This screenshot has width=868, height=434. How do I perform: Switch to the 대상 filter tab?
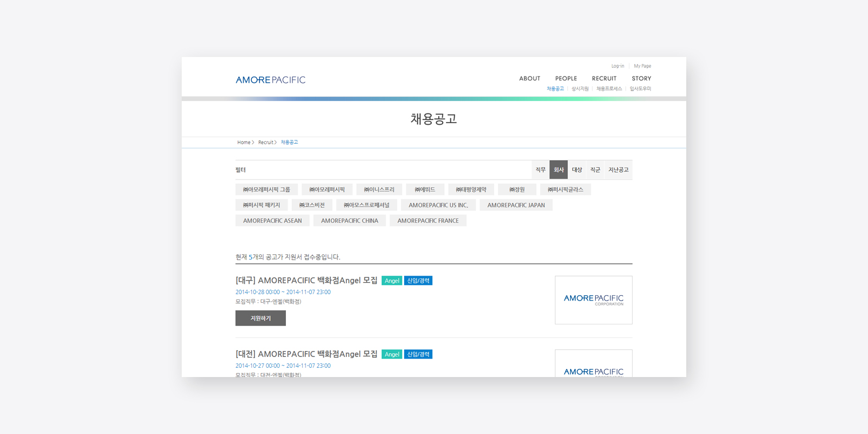point(577,170)
